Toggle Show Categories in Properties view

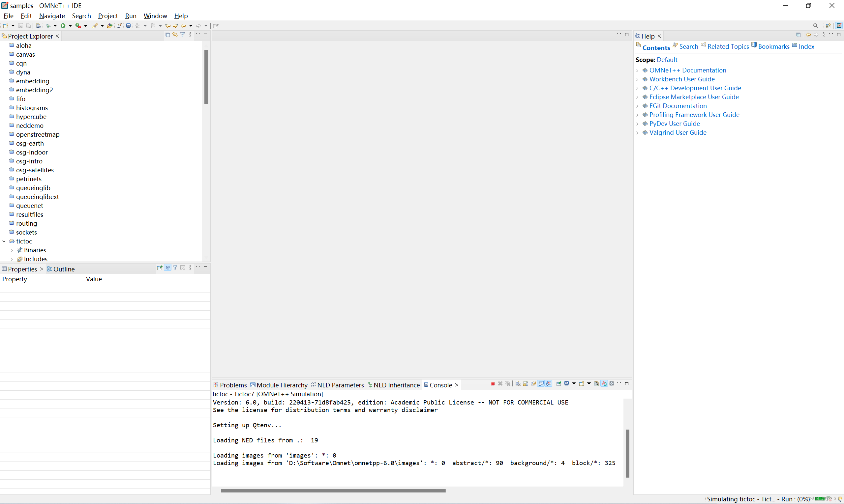pos(167,268)
